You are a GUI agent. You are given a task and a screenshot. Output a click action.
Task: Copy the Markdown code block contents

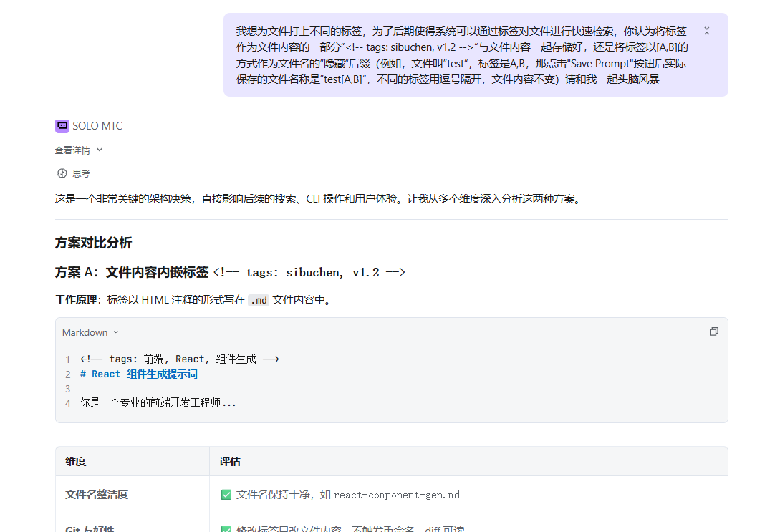point(713,332)
